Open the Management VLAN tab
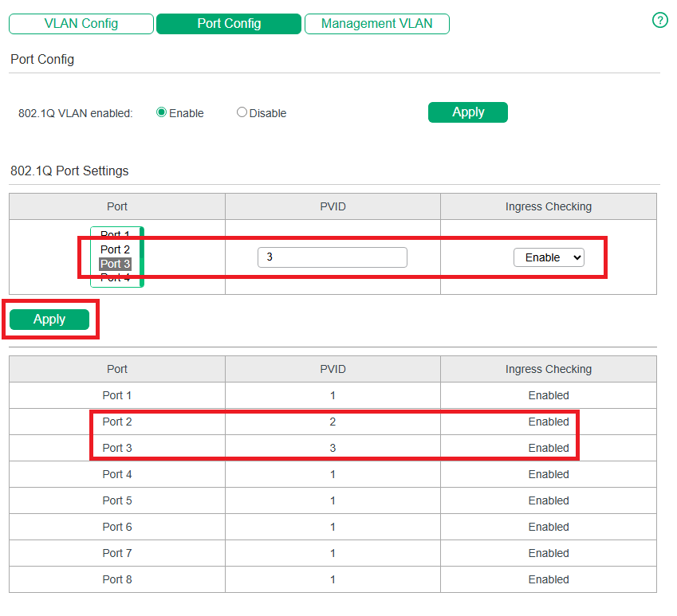The width and height of the screenshot is (677, 616). point(377,24)
